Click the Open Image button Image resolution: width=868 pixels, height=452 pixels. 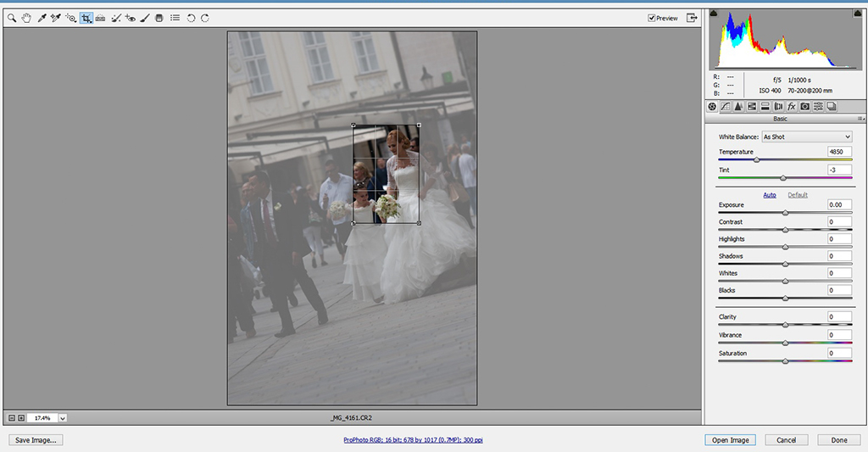pos(728,440)
